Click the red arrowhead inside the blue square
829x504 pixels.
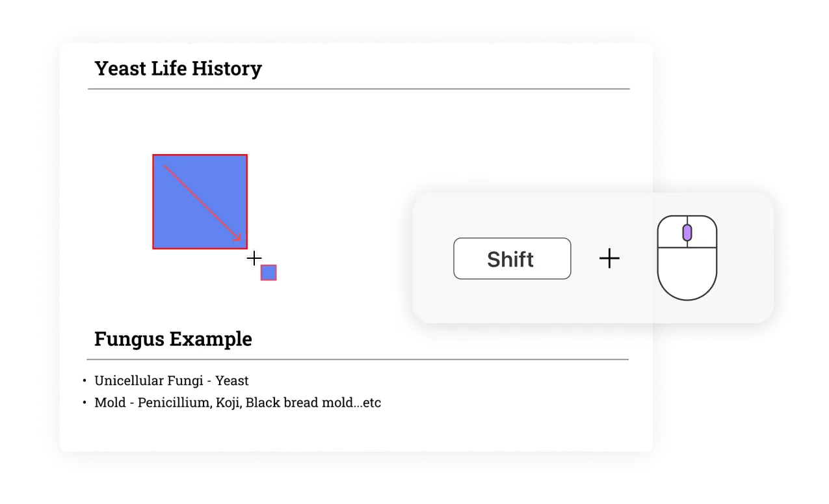237,237
